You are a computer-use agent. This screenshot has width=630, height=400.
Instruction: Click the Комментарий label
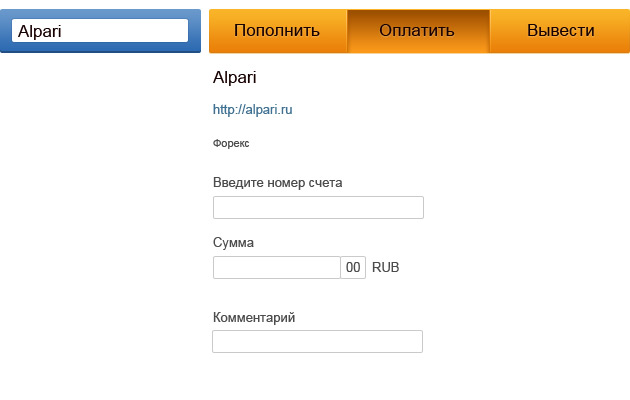(x=254, y=317)
